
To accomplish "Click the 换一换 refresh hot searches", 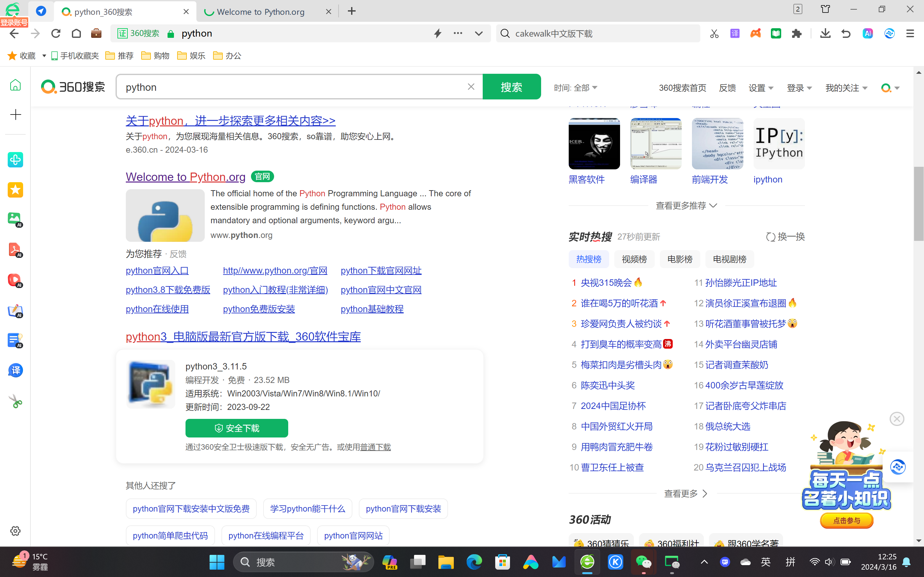I will 785,237.
